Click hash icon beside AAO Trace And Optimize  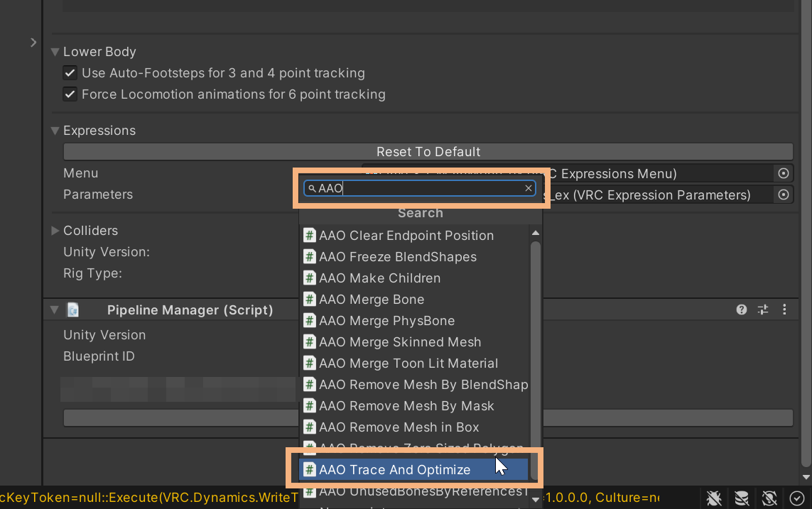[x=310, y=470]
